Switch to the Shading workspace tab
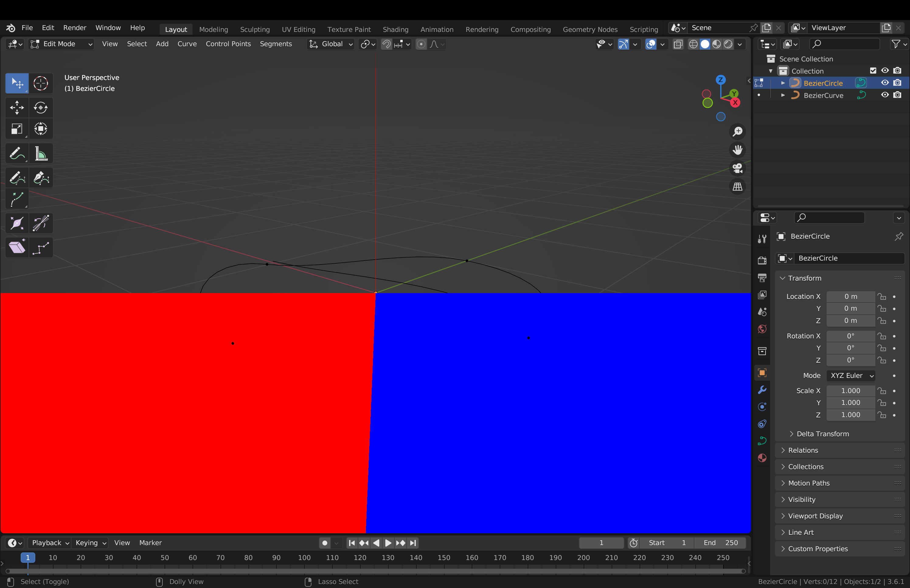The image size is (910, 588). coord(395,29)
